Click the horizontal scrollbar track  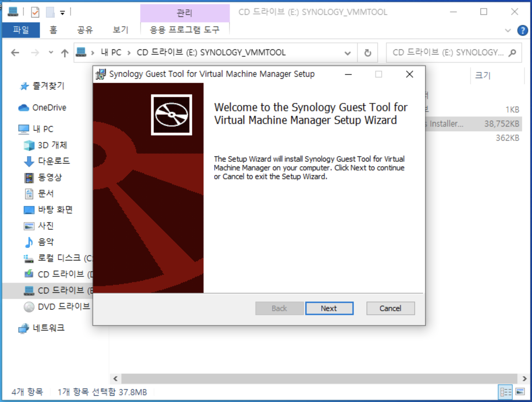319,378
